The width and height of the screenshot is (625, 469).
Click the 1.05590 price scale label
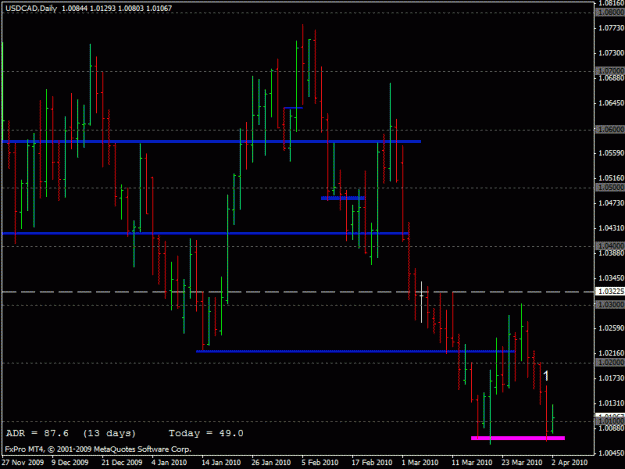(x=611, y=153)
